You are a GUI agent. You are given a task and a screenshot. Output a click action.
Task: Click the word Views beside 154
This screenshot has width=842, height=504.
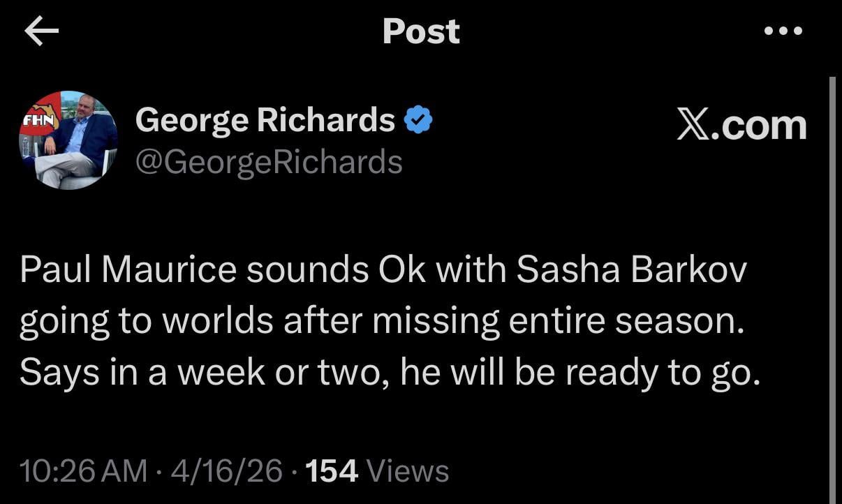tap(408, 471)
